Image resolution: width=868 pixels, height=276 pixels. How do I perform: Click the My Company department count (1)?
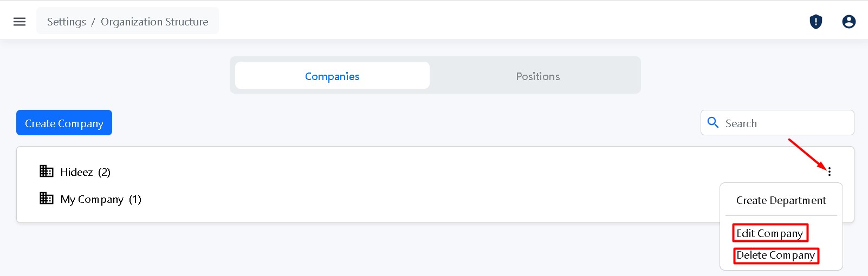click(135, 199)
